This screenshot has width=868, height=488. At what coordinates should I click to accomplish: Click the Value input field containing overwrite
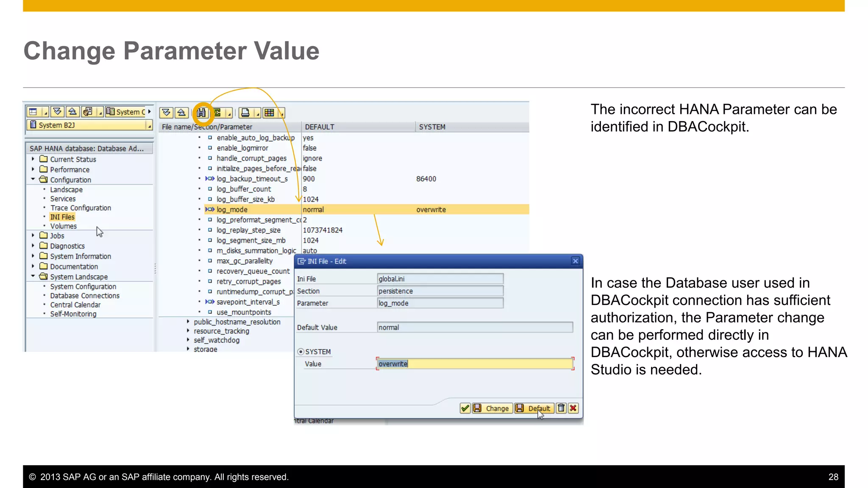475,363
